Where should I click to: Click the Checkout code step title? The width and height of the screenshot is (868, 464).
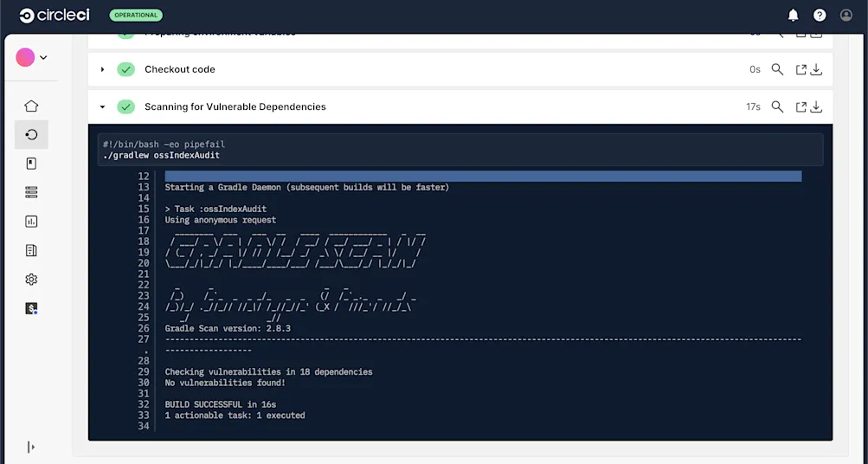pos(180,69)
